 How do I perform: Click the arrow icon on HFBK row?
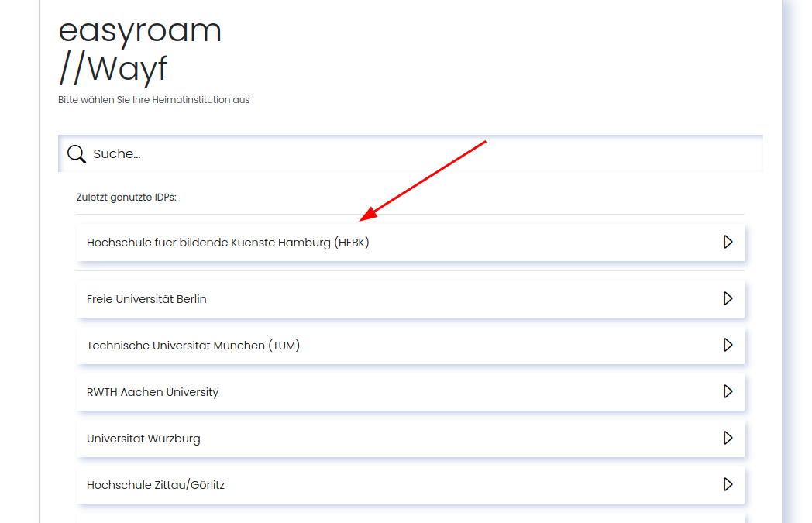click(x=728, y=242)
